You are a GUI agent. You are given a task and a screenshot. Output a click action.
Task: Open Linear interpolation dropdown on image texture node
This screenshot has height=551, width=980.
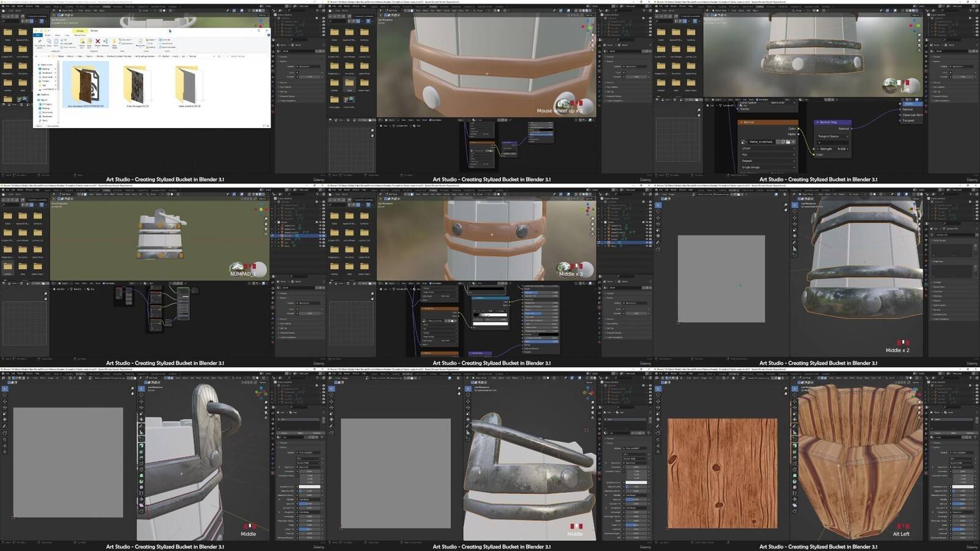(x=768, y=148)
